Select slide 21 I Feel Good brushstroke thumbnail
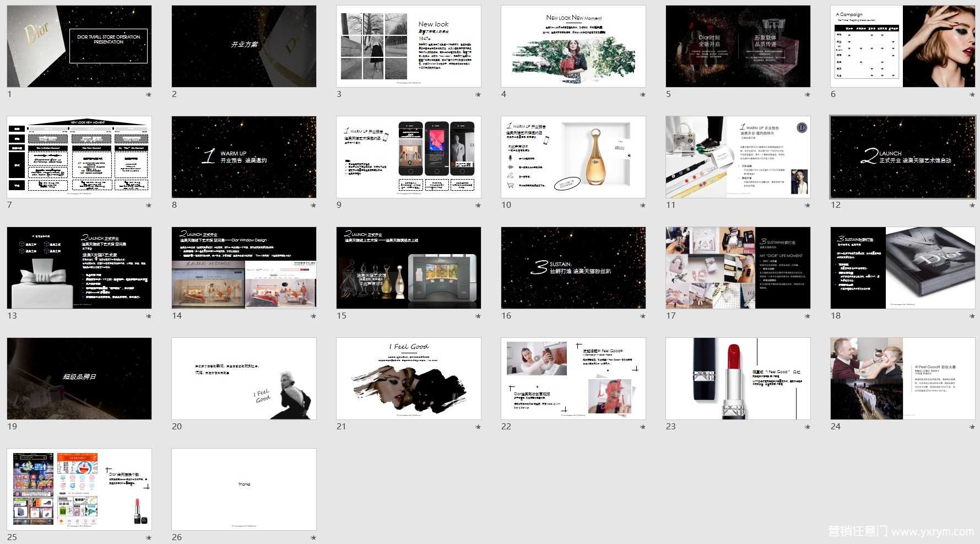The image size is (980, 544). click(409, 379)
